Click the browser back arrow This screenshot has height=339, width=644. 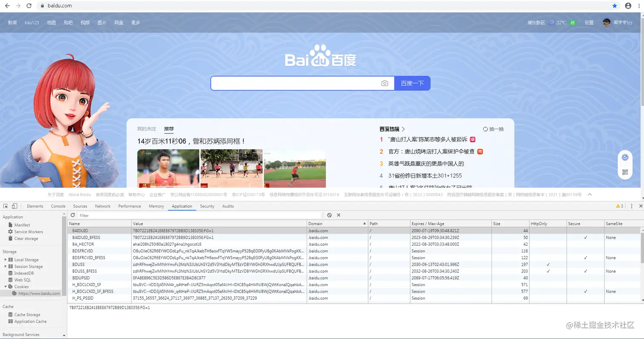(x=7, y=6)
